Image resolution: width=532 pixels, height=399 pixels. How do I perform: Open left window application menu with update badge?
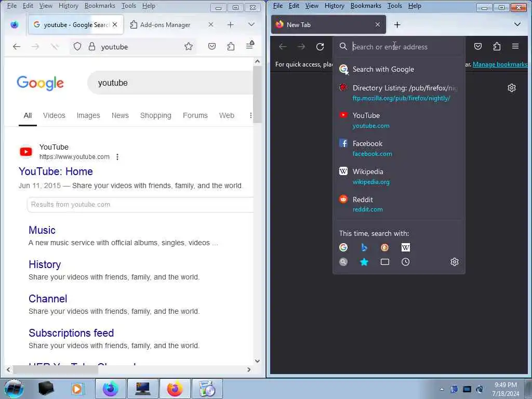click(x=250, y=45)
